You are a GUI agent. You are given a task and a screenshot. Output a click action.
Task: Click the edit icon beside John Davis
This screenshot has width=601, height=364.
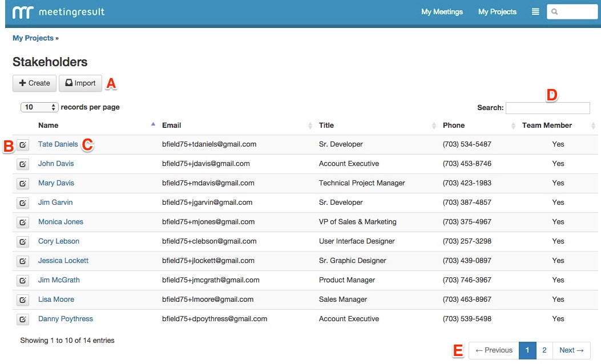click(22, 164)
